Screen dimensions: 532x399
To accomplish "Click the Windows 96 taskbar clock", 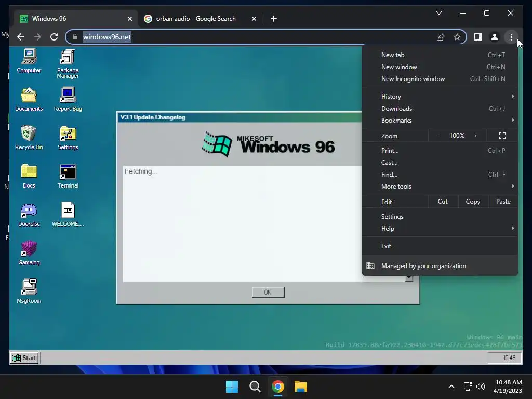I will (x=504, y=357).
